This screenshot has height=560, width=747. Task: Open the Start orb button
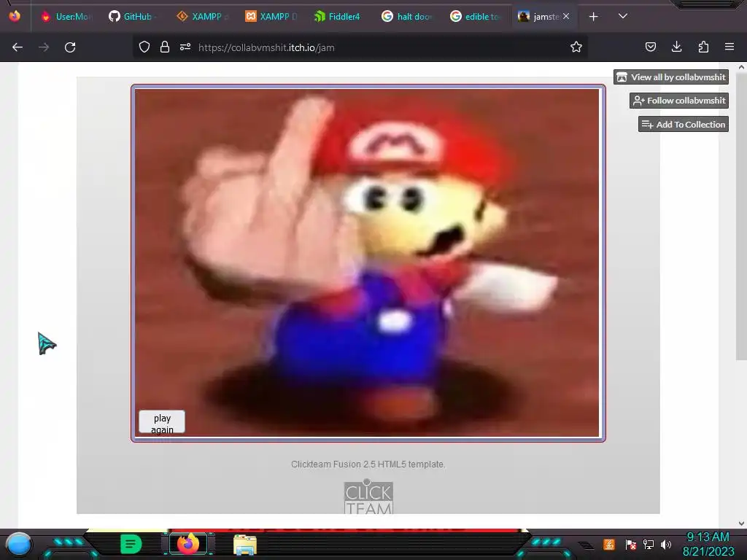pos(19,544)
